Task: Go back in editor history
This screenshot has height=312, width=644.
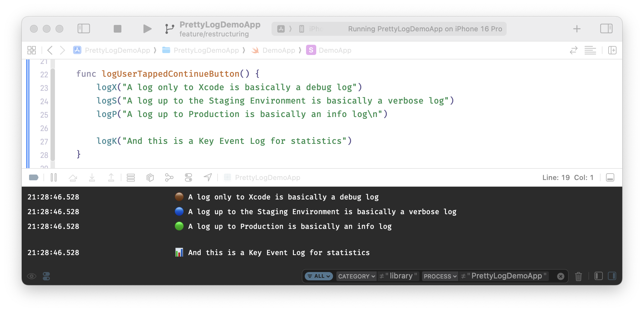Action: 50,50
